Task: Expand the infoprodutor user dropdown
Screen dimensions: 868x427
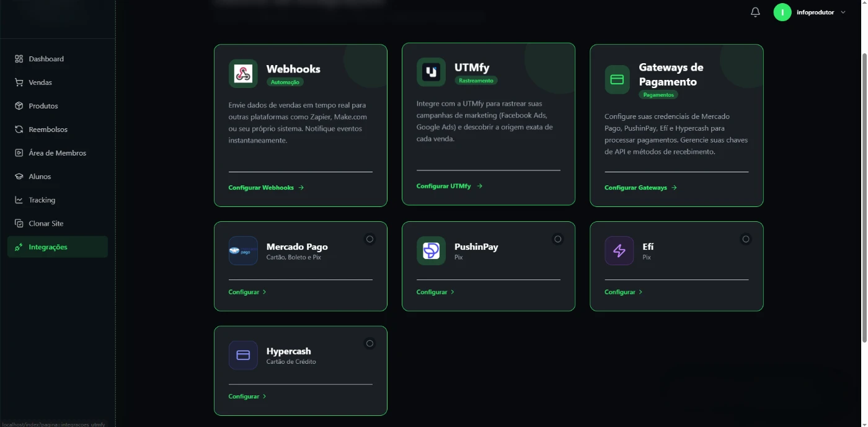Action: [810, 12]
